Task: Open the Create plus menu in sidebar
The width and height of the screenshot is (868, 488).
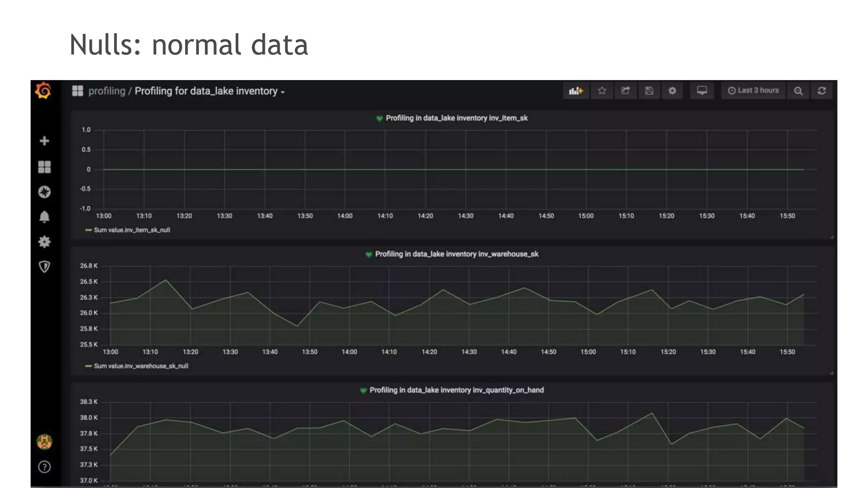Action: coord(44,141)
